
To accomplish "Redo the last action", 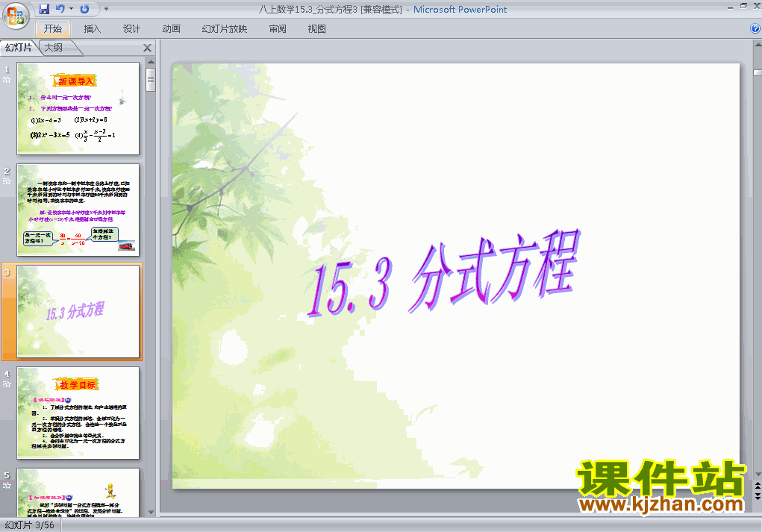I will pyautogui.click(x=84, y=9).
